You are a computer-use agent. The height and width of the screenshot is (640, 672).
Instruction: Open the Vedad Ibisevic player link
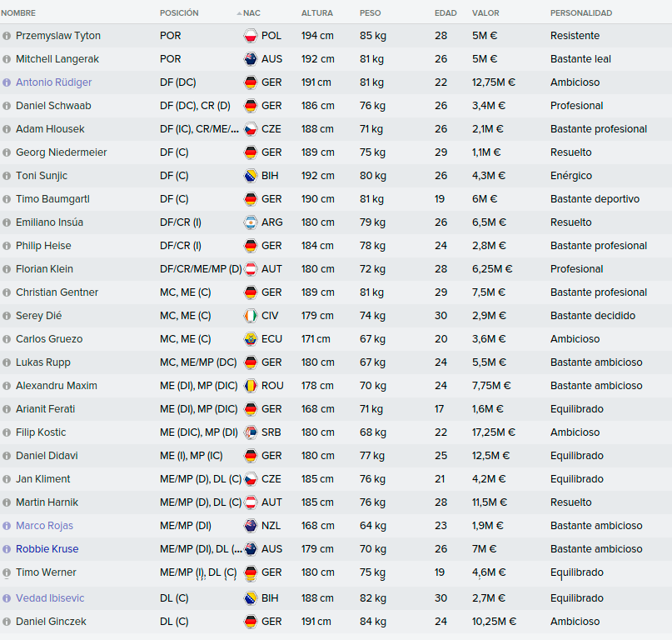tap(50, 598)
